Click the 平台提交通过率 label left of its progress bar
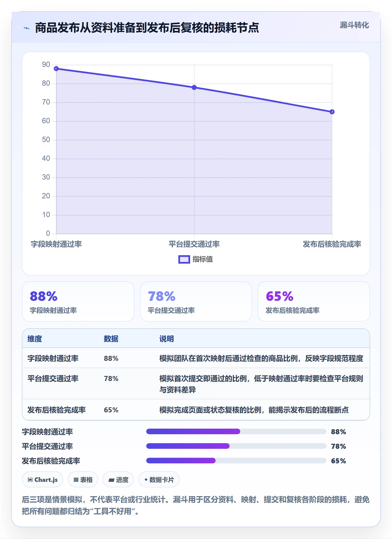Viewport: 392px width, 539px height. coord(47,446)
